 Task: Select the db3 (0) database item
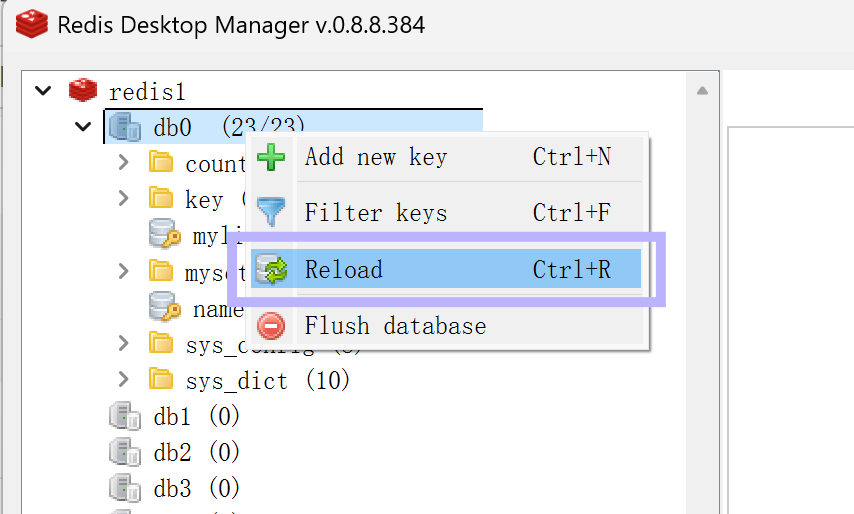coord(174,488)
